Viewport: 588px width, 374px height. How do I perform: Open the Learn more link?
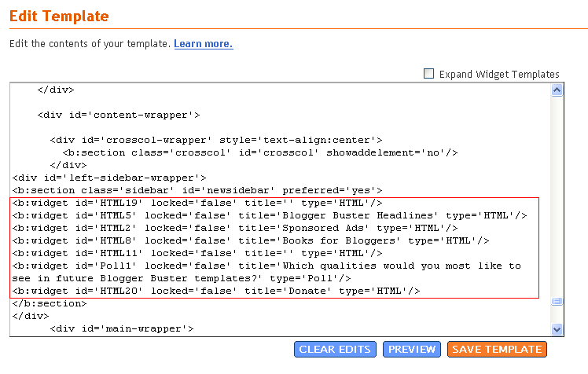(x=204, y=44)
